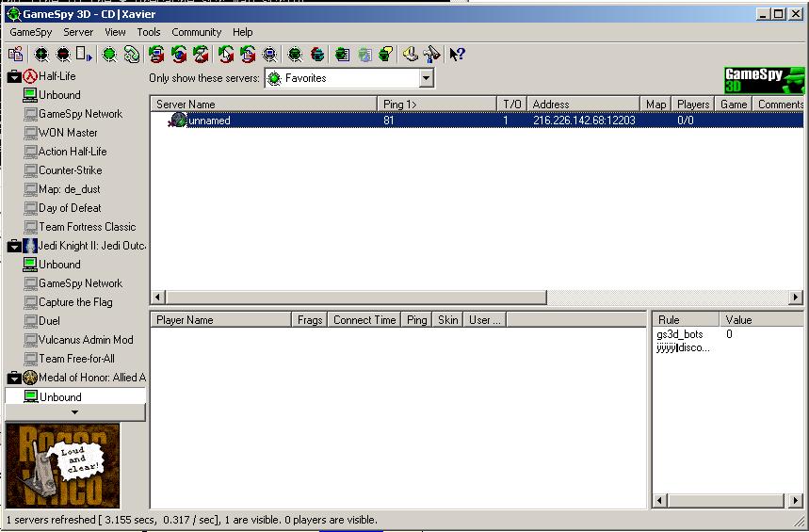The width and height of the screenshot is (809, 532).
Task: Open the Community menu
Action: [196, 32]
